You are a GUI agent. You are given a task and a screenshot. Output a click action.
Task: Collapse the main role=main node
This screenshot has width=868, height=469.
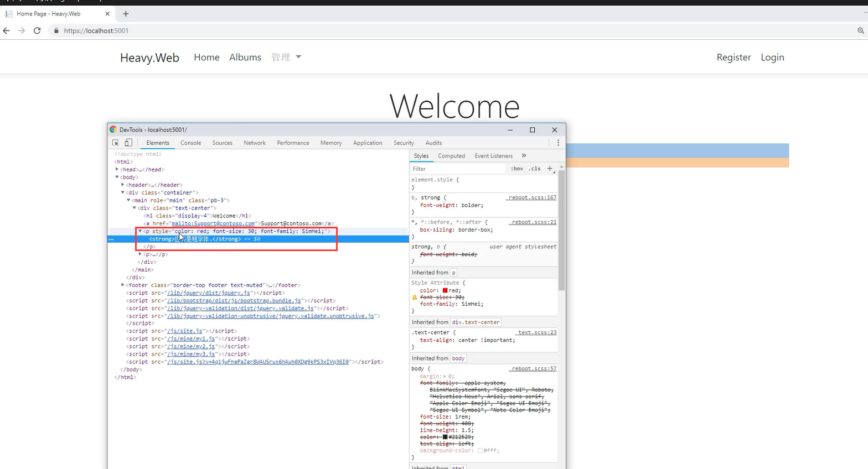[128, 200]
